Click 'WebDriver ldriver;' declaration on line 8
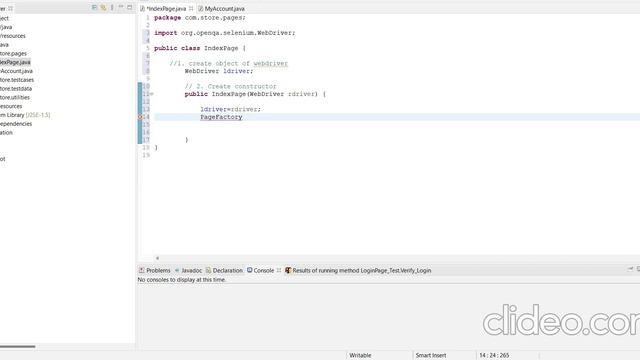Screen dimensions: 640x360 pos(219,71)
